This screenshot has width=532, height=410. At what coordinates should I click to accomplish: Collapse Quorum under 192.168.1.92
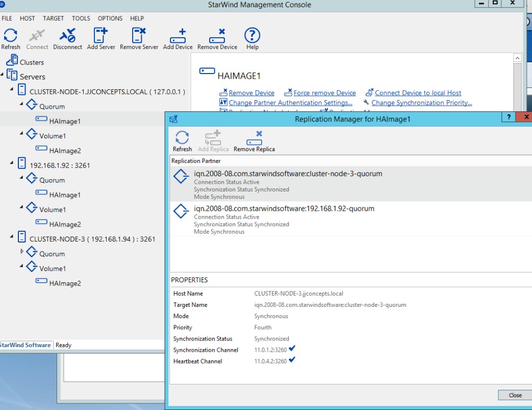coord(21,177)
